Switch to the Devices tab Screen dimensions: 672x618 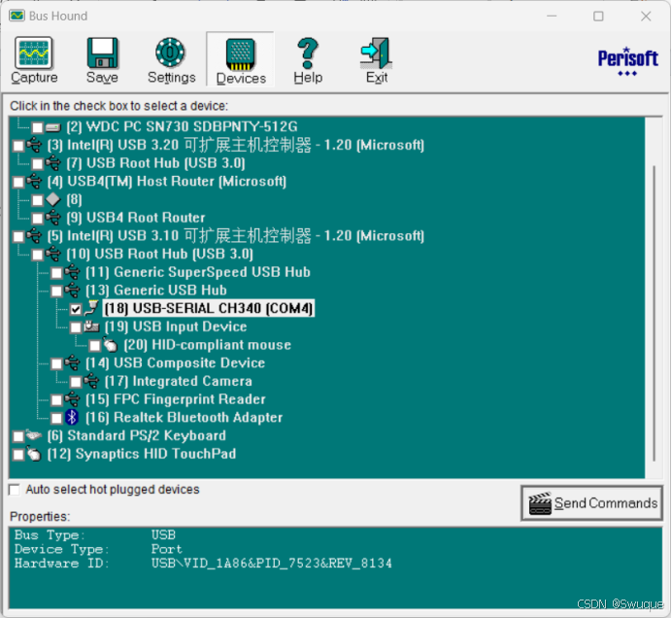pyautogui.click(x=241, y=59)
